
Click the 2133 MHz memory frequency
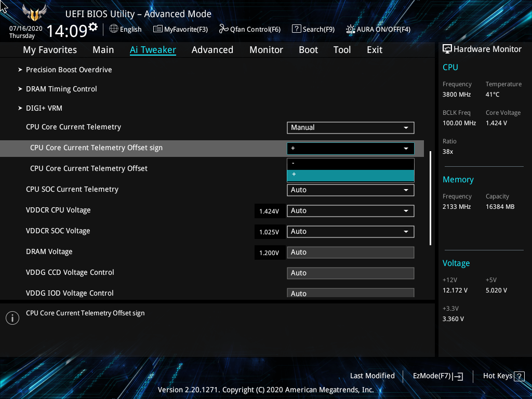457,207
